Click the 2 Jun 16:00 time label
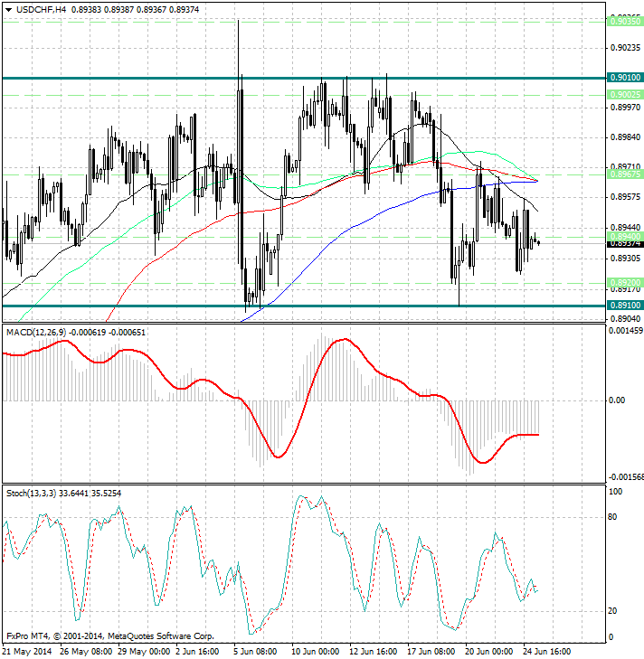The image size is (644, 659). click(198, 652)
